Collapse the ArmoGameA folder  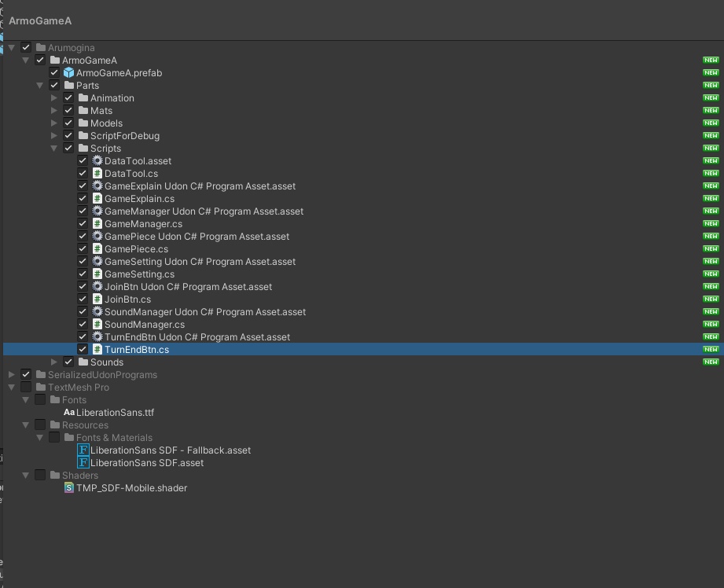[x=26, y=60]
